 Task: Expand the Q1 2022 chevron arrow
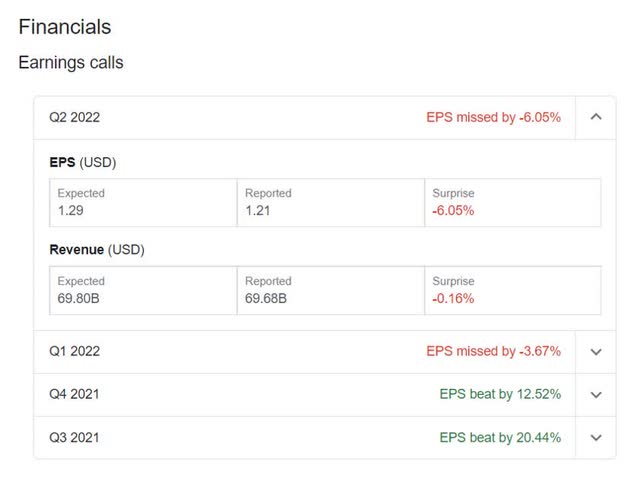tap(596, 352)
